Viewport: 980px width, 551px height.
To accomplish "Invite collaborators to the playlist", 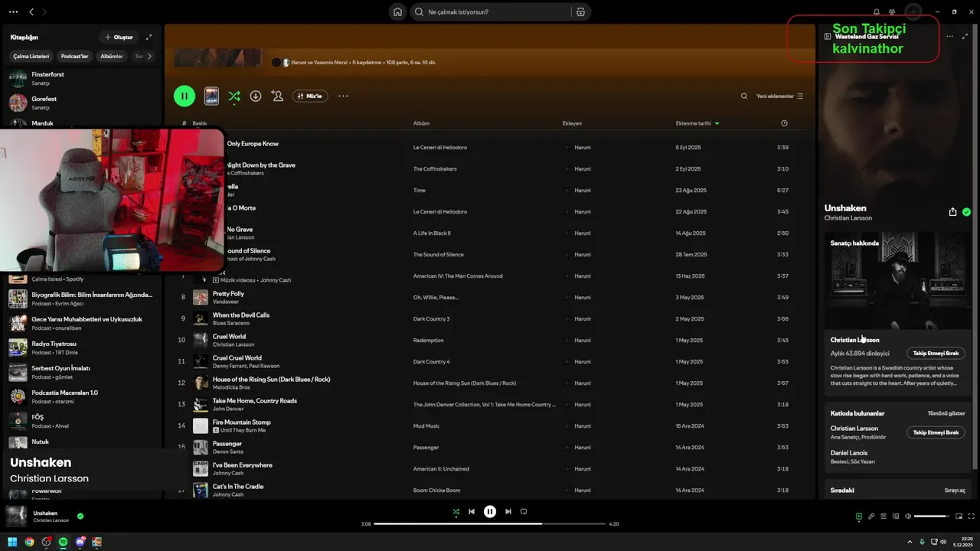I will 277,96.
